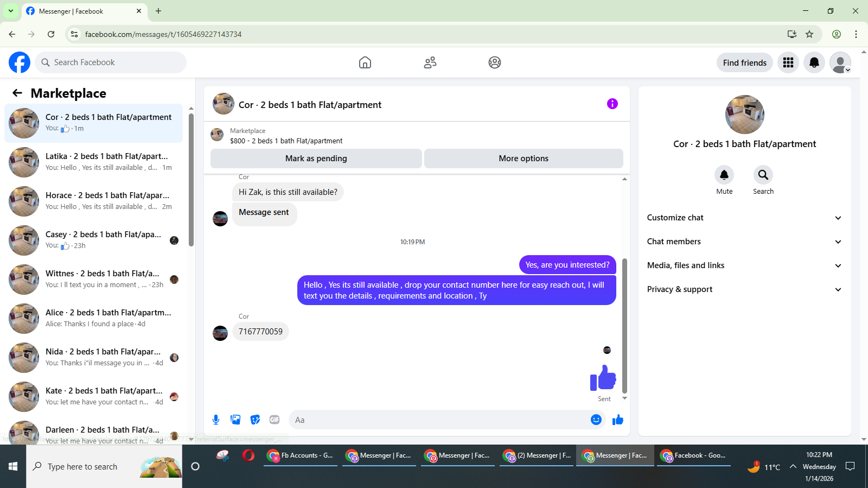868x488 pixels.
Task: Click the Windows taskbar search box
Action: click(104, 466)
